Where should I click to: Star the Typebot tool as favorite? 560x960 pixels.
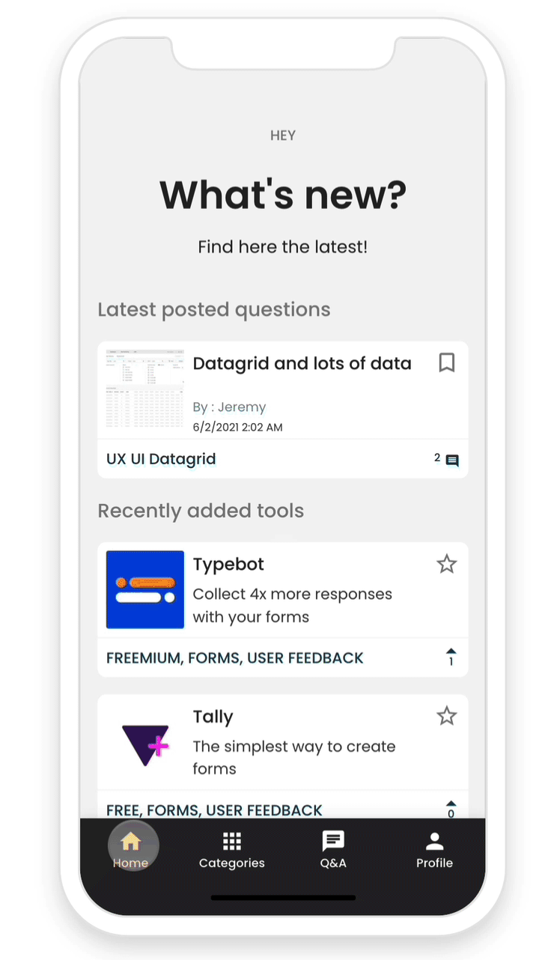pos(447,564)
